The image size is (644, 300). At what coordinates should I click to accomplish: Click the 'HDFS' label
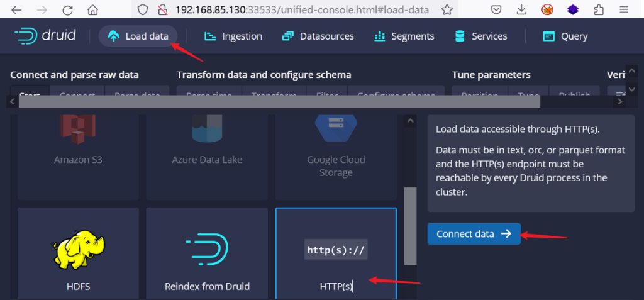click(x=78, y=286)
